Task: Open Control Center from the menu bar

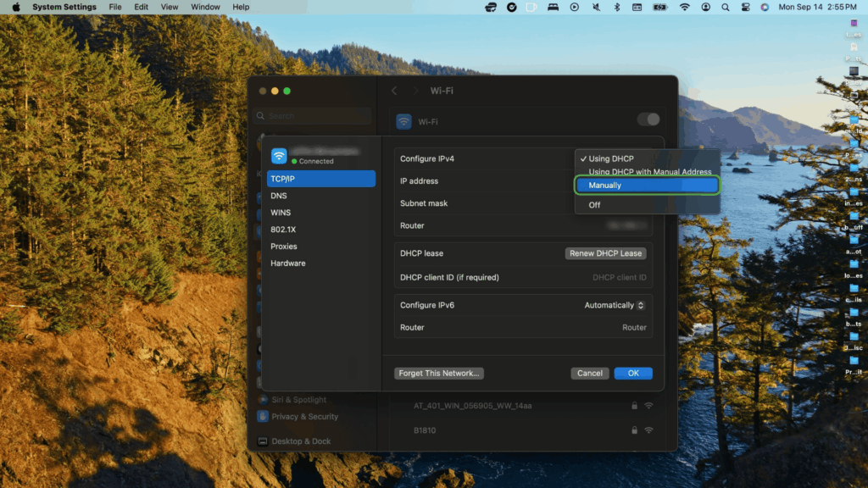Action: tap(746, 7)
